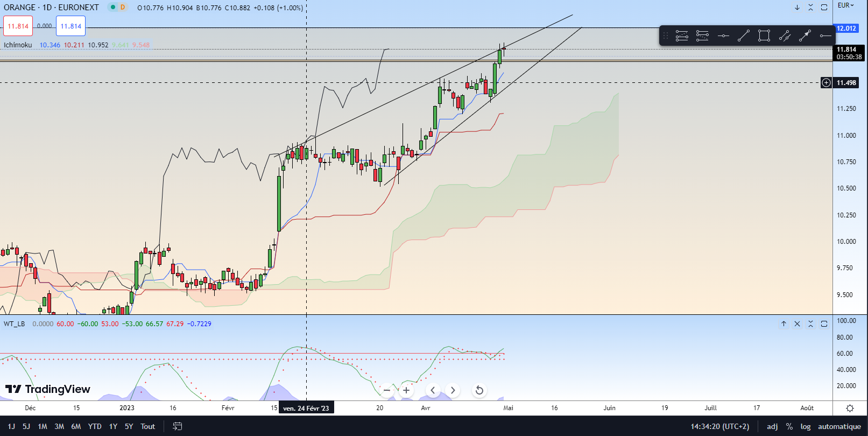Click the 11.814 current price label
The height and width of the screenshot is (436, 868).
[850, 53]
